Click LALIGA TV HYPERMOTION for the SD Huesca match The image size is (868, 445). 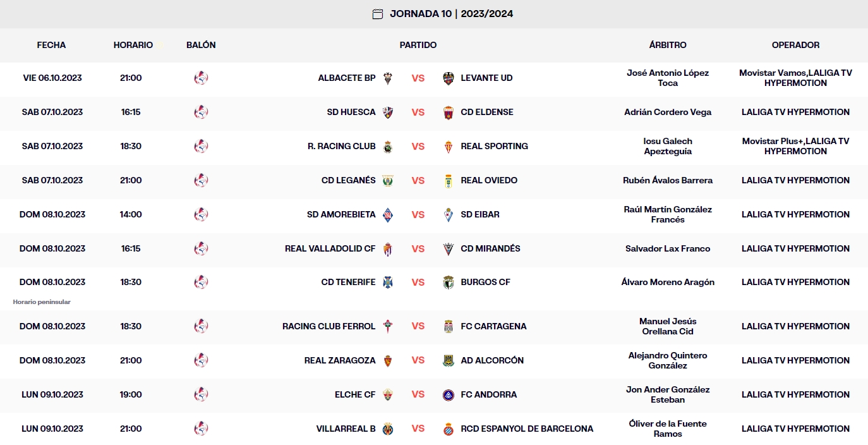[x=795, y=112]
